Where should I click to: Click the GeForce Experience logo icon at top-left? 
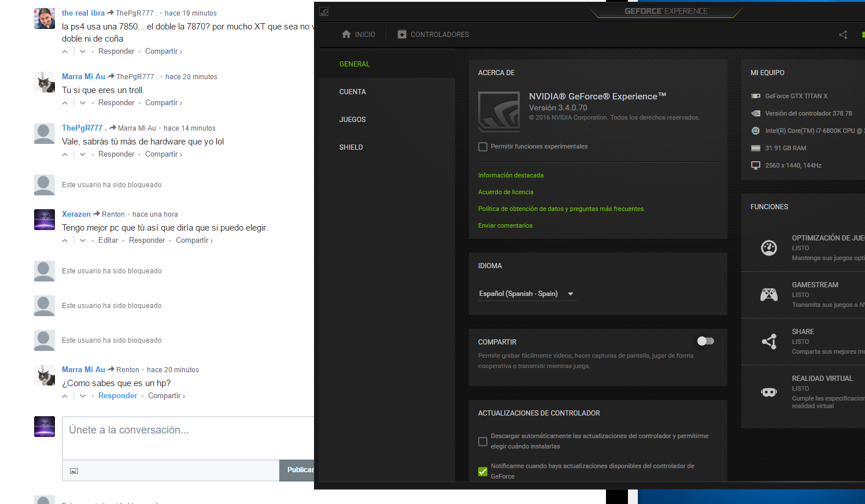pyautogui.click(x=324, y=12)
